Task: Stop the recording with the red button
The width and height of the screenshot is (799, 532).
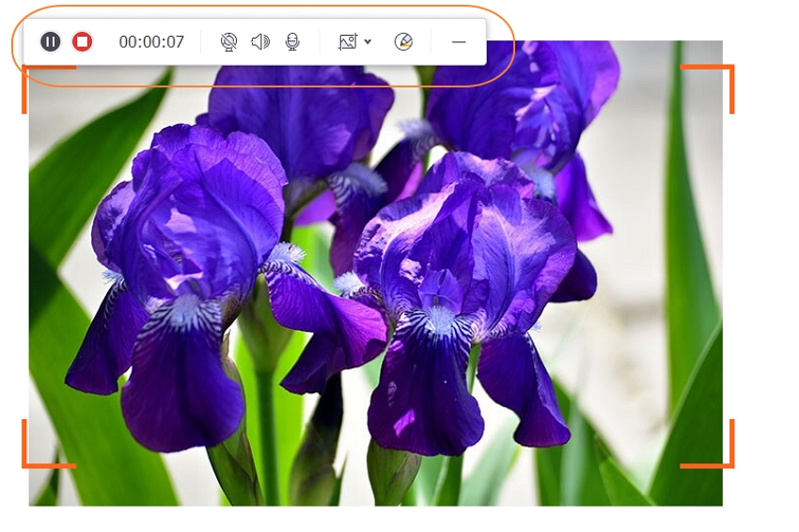Action: pos(82,41)
